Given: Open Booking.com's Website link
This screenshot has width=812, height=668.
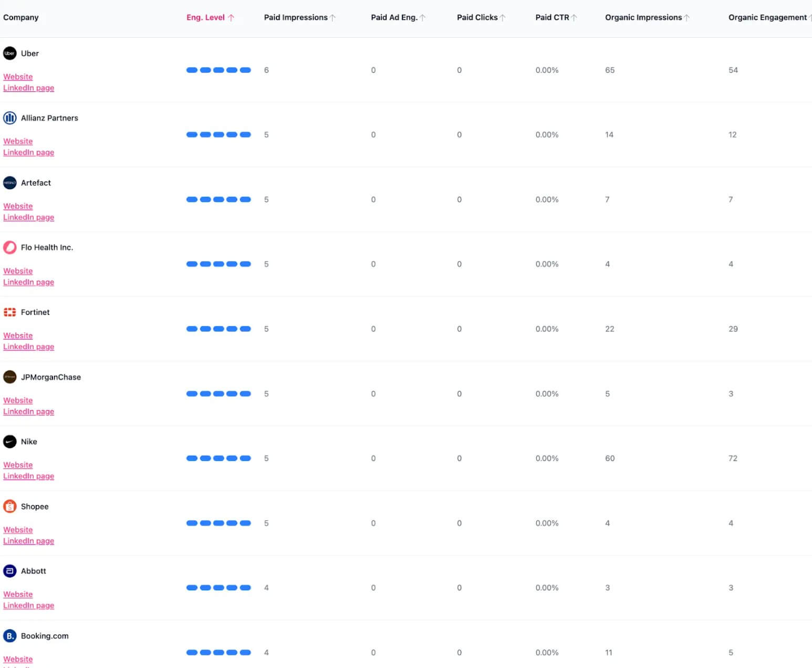Looking at the screenshot, I should click(x=18, y=659).
